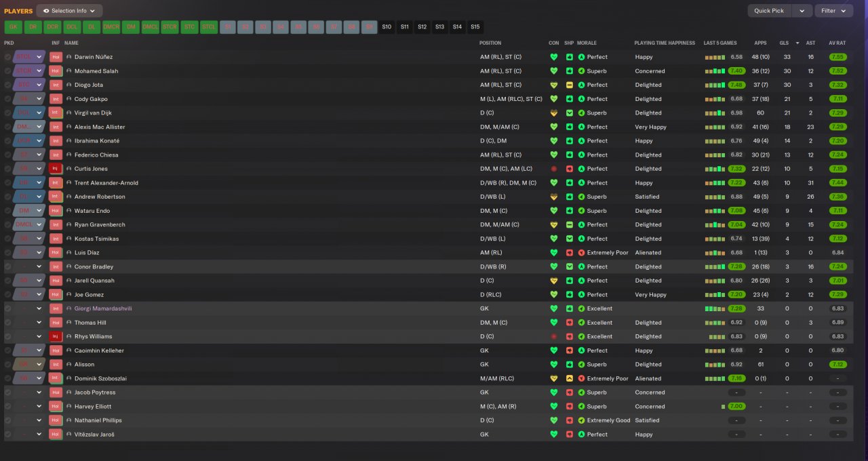
Task: Expand the arrow next to Quick Pick
Action: pyautogui.click(x=802, y=11)
